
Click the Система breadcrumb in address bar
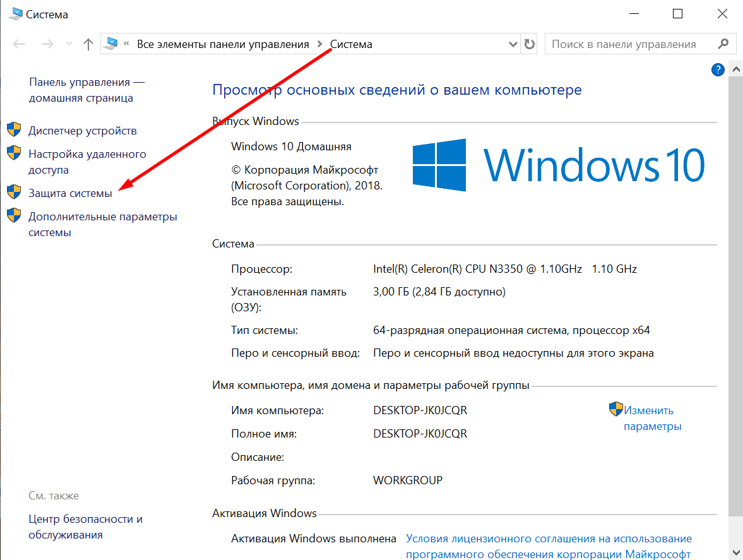(x=351, y=45)
